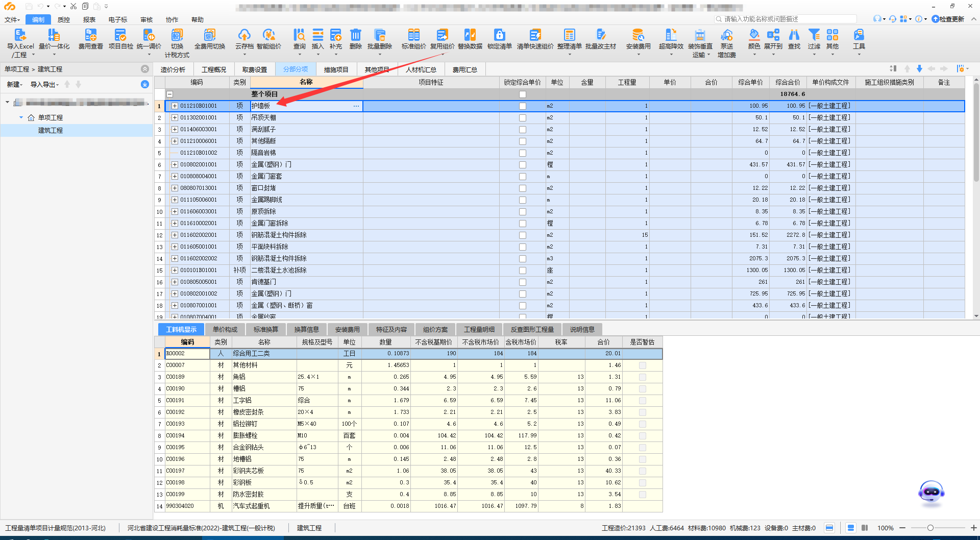This screenshot has height=540, width=980.
Task: Adjust the zoom slider handle
Action: 930,528
